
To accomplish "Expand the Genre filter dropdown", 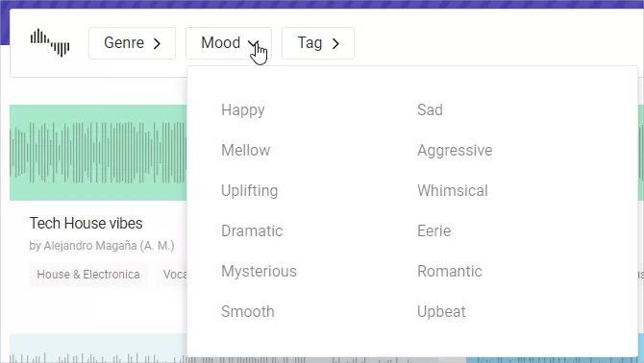I will click(x=133, y=43).
